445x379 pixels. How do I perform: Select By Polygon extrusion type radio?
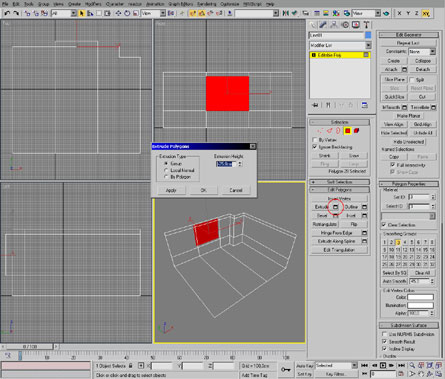click(166, 177)
